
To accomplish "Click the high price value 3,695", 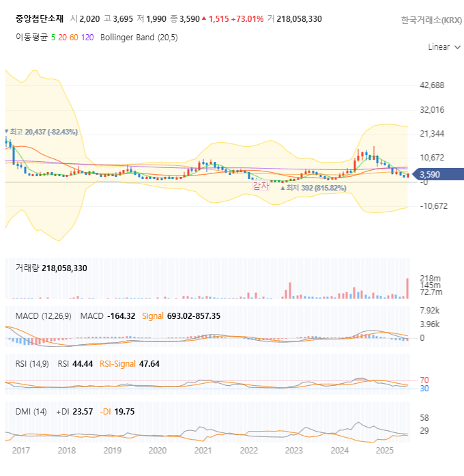I will [123, 19].
